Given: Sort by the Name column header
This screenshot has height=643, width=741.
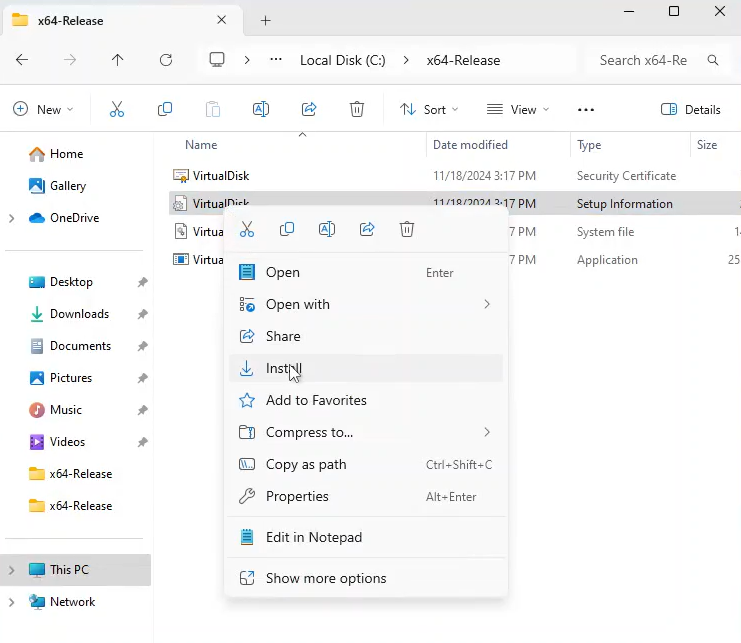Looking at the screenshot, I should 201,145.
